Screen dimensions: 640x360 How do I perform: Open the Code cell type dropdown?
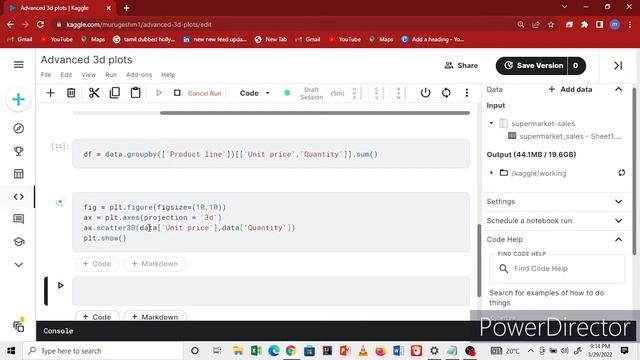pyautogui.click(x=255, y=93)
